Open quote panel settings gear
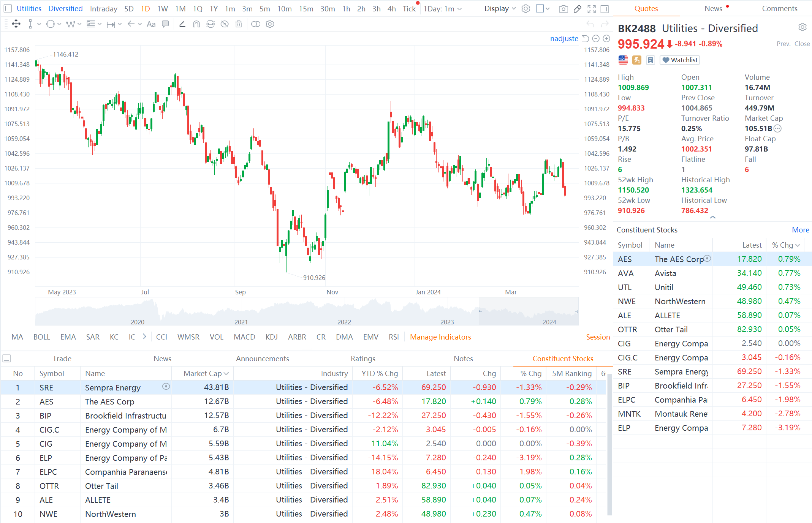812x523 pixels. tap(803, 27)
